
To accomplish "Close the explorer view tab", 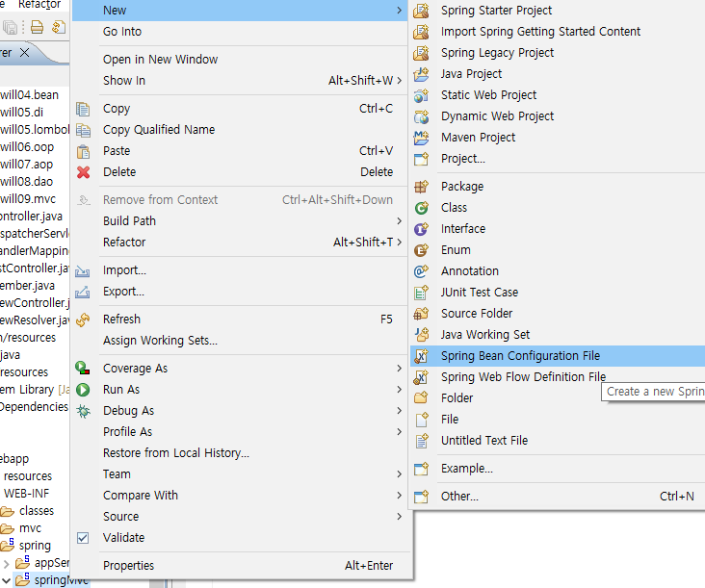I will pos(25,53).
